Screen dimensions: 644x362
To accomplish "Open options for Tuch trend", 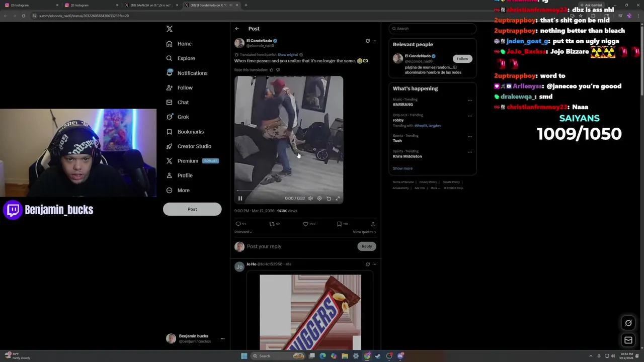I will point(470,137).
